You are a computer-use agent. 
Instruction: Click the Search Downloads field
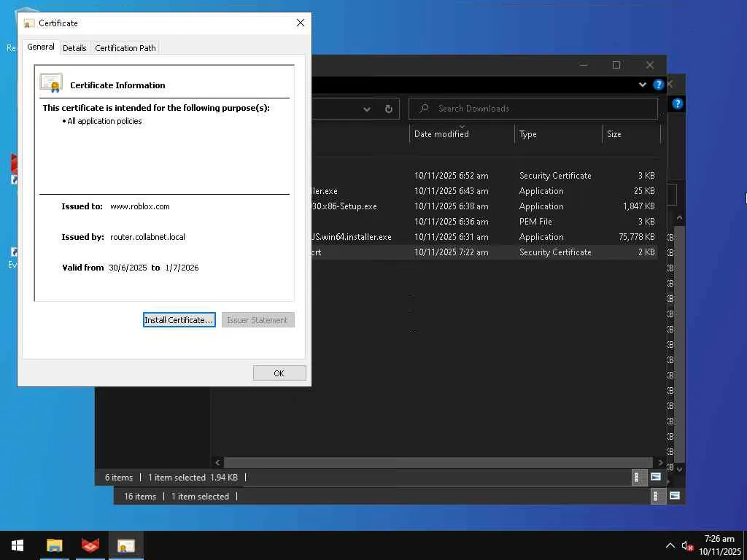coord(533,109)
